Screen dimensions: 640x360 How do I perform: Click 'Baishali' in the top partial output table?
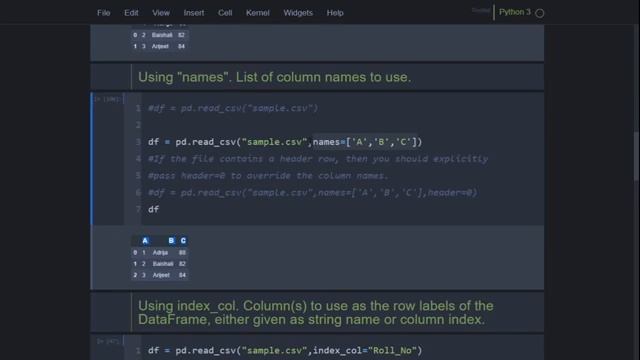[162, 35]
